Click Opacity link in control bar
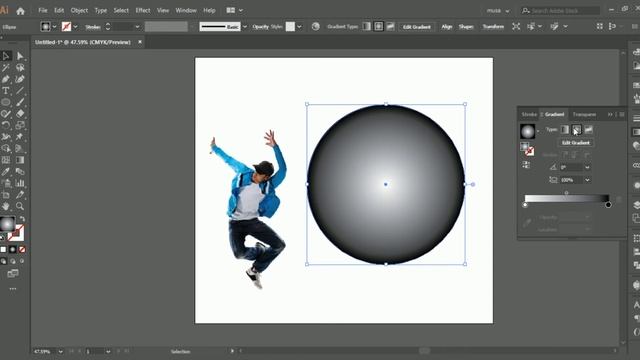640x360 pixels. click(260, 27)
